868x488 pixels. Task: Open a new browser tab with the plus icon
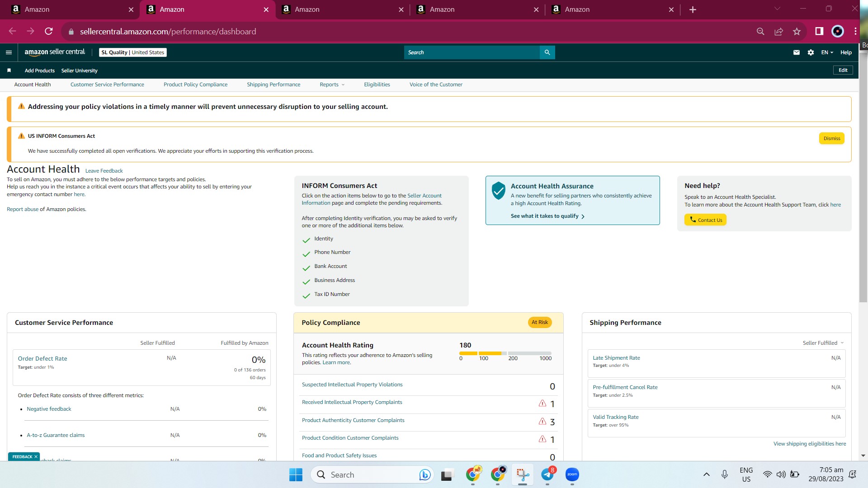[x=693, y=9]
